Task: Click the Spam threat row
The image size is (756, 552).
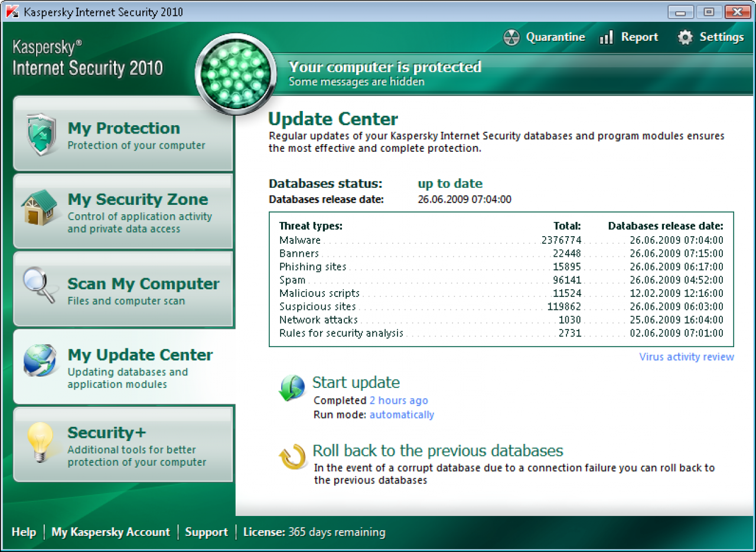Action: tap(501, 280)
